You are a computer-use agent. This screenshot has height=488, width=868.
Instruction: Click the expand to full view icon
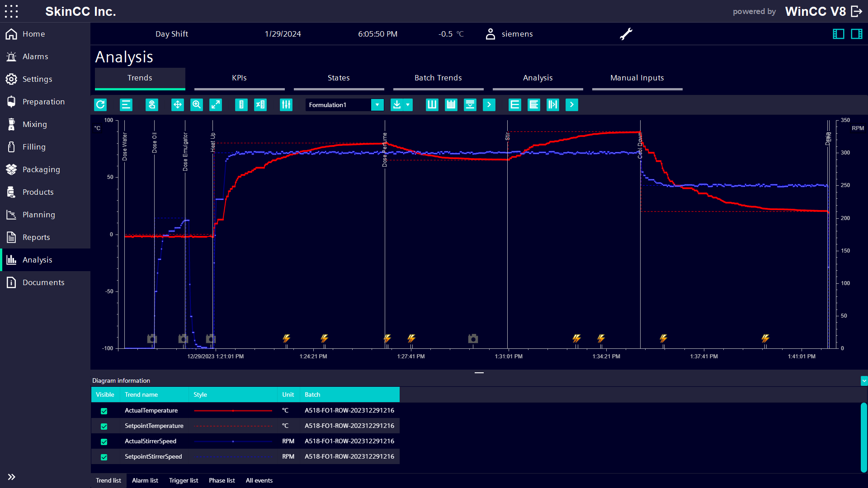click(216, 105)
